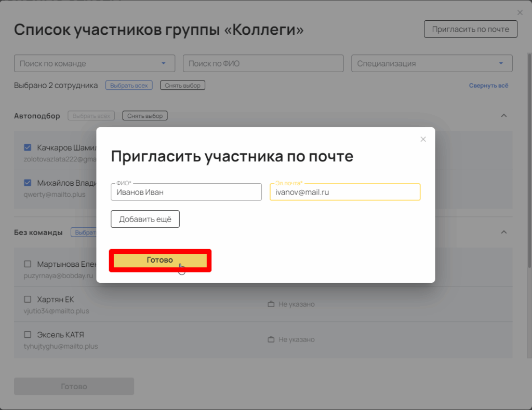Uncheck the Михайлов Владимир checkbox

point(28,183)
